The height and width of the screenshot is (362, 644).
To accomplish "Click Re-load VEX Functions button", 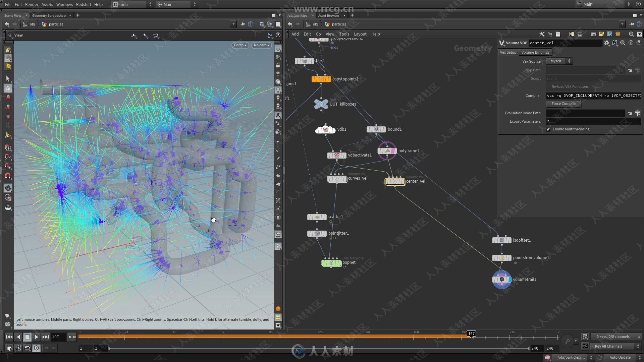I will coord(569,86).
